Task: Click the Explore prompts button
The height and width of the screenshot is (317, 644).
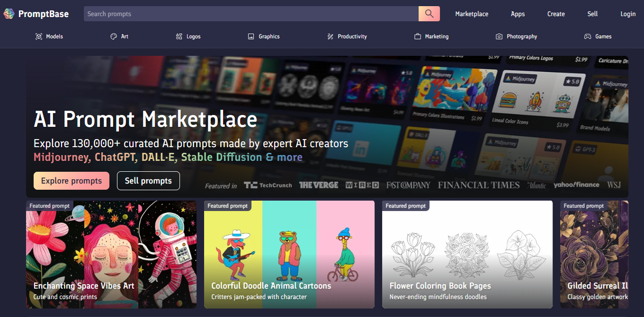Action: 72,181
